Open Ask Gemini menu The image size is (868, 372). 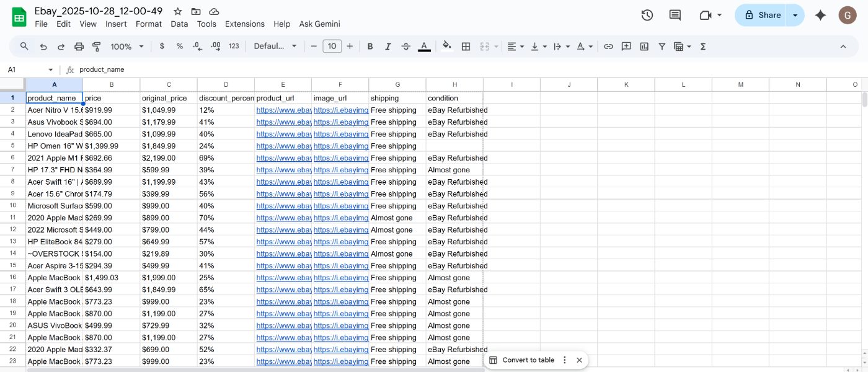[319, 24]
